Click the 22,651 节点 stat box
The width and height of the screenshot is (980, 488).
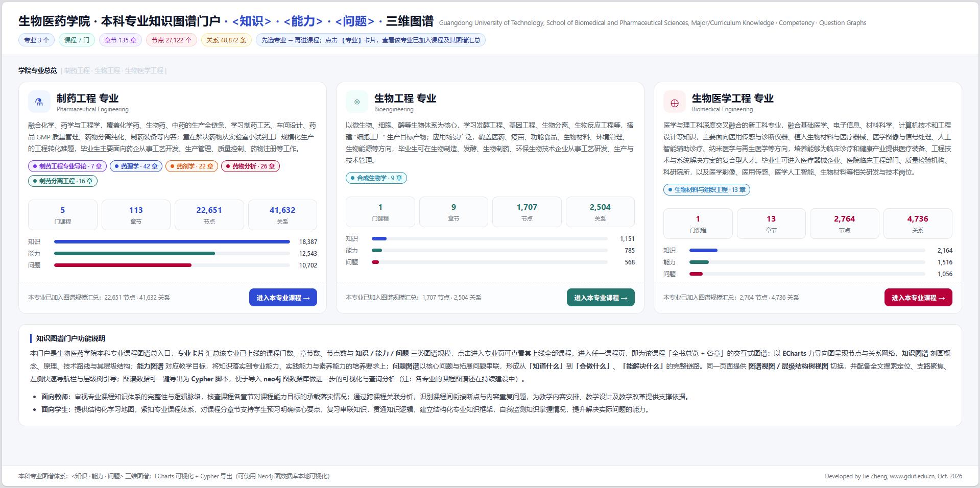coord(209,215)
